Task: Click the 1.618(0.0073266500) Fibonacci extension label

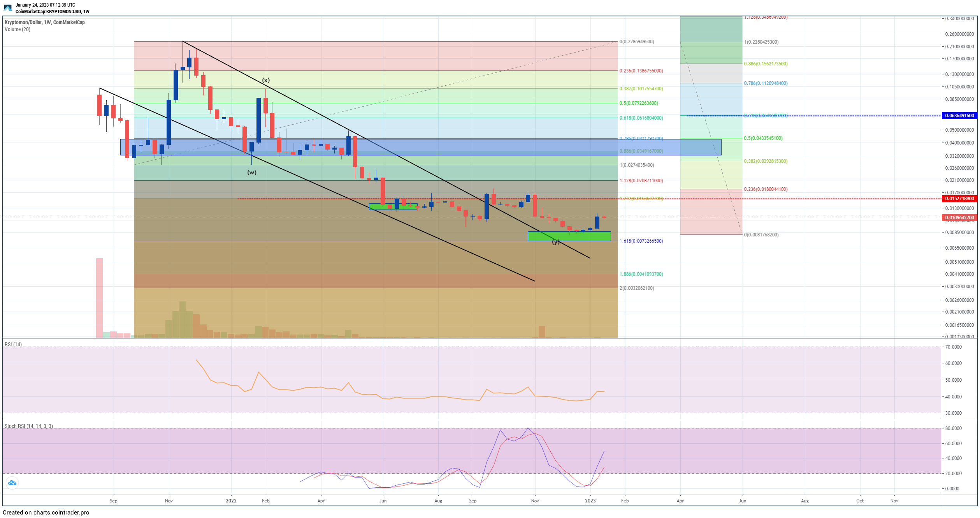Action: [x=641, y=241]
